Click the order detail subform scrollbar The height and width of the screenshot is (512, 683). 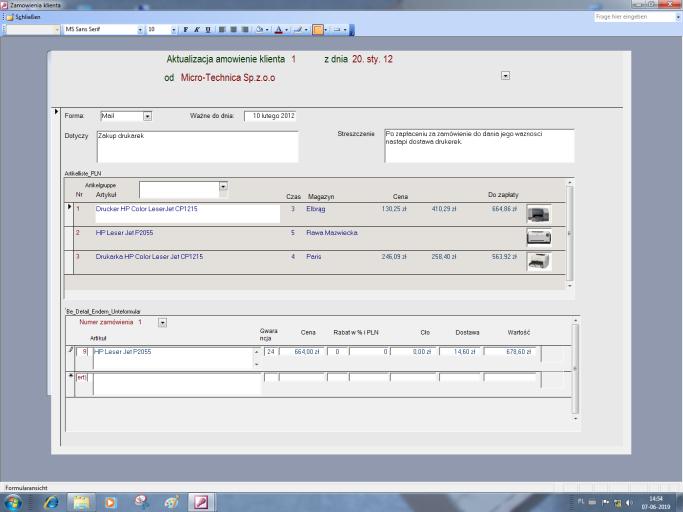[x=575, y=369]
